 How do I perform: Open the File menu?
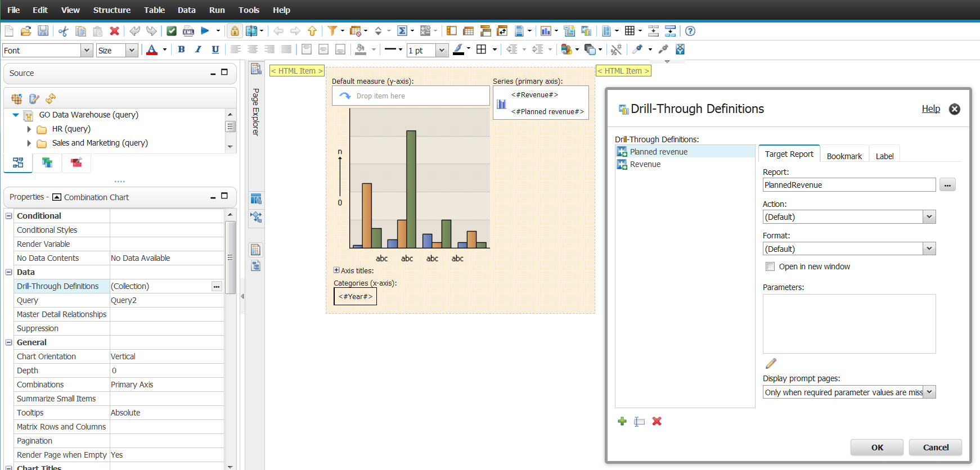coord(14,10)
